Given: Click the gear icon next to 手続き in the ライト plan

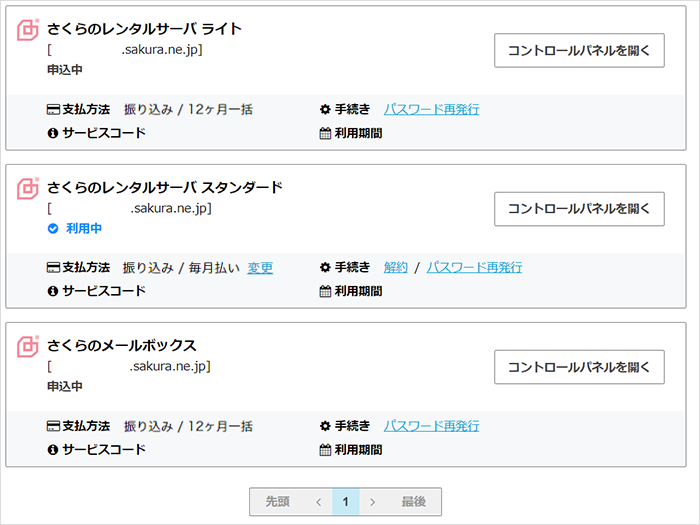Looking at the screenshot, I should 325,109.
